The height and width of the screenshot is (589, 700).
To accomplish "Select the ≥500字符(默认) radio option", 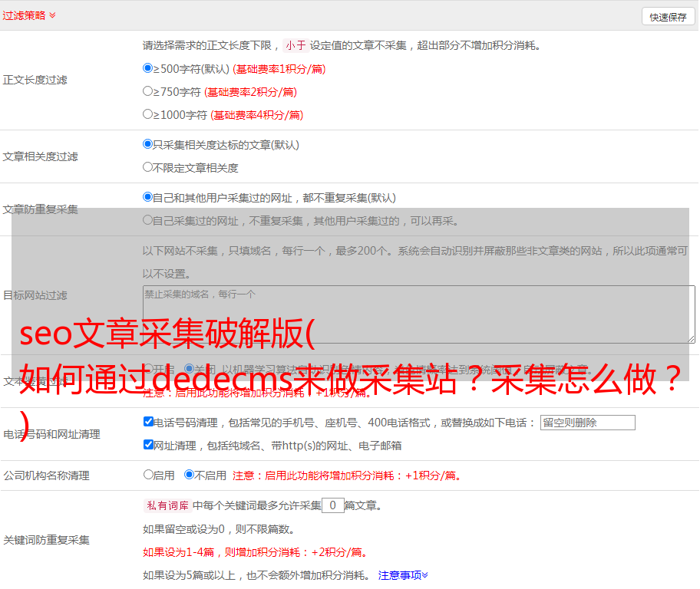I will [x=147, y=68].
